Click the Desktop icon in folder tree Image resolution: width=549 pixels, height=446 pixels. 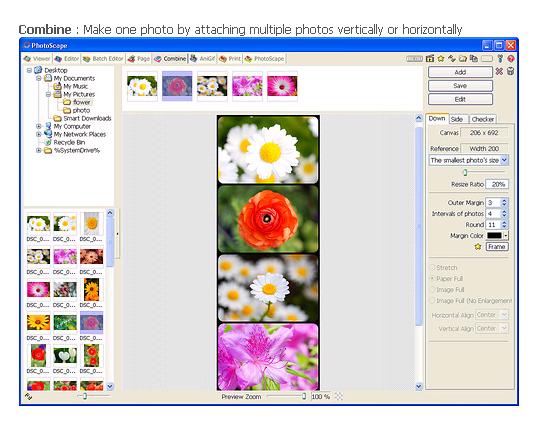38,70
